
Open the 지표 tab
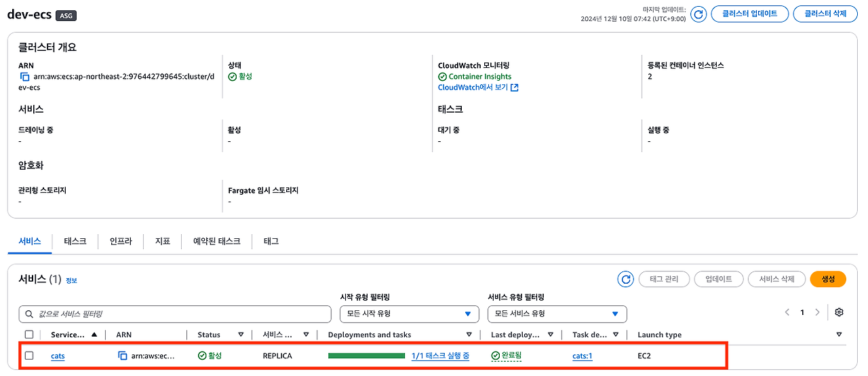click(163, 241)
